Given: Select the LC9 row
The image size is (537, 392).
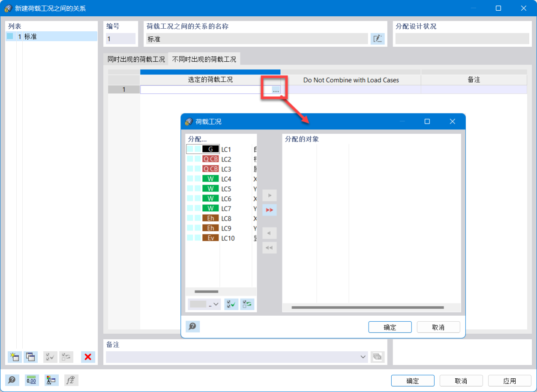Looking at the screenshot, I should click(221, 228).
